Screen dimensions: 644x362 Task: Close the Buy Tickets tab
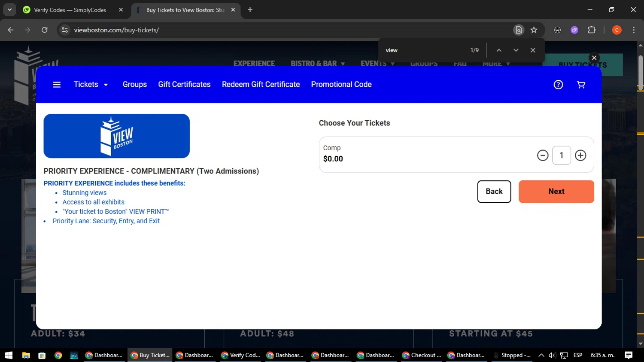tap(233, 10)
